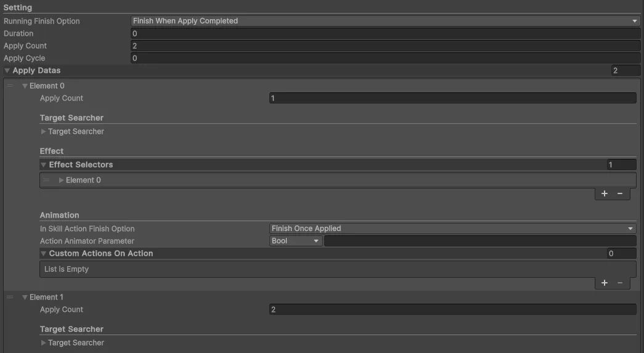644x353 pixels.
Task: Click the Duration input field
Action: [385, 33]
